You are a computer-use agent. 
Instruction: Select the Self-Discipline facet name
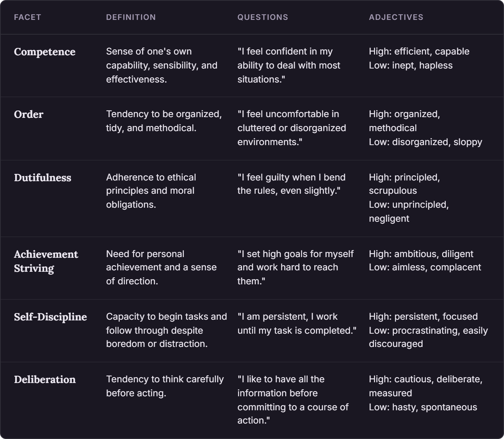click(x=50, y=317)
